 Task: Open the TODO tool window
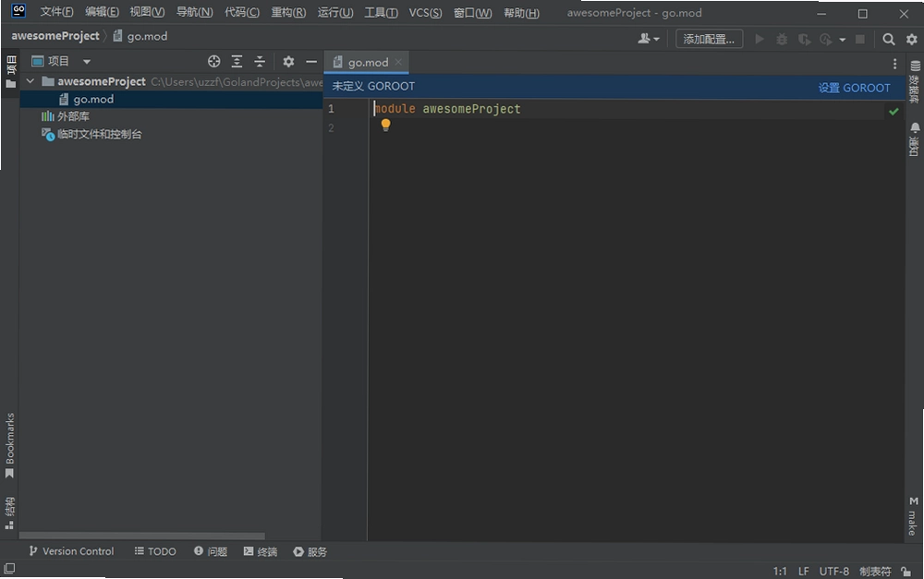(155, 551)
